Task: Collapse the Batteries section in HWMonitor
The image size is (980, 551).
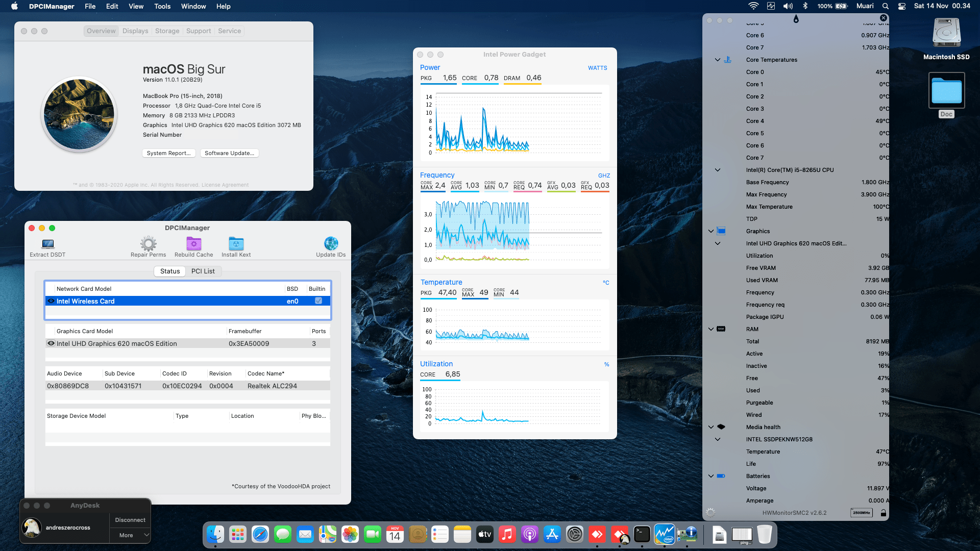Action: click(x=711, y=476)
